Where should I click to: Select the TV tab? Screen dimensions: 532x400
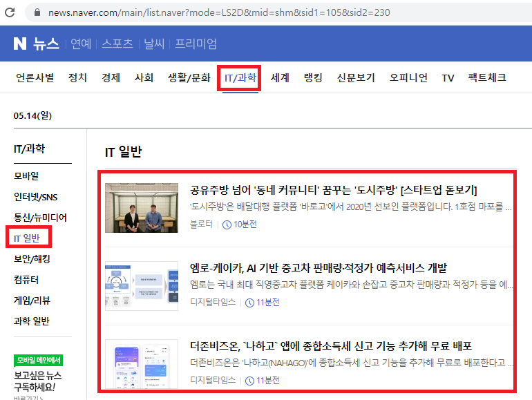[x=448, y=78]
